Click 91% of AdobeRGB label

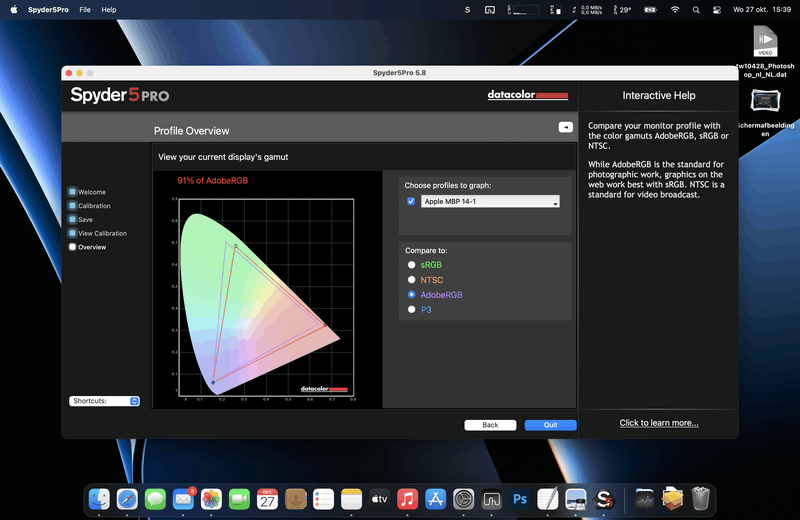pyautogui.click(x=212, y=181)
